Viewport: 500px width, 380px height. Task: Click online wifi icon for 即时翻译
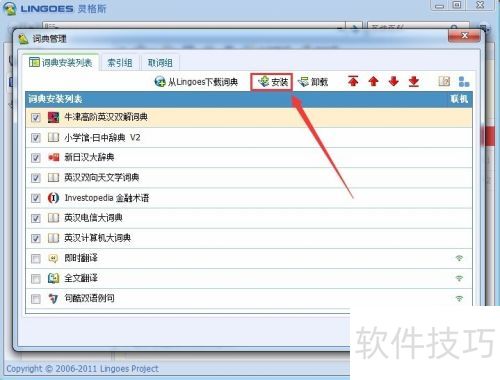459,258
